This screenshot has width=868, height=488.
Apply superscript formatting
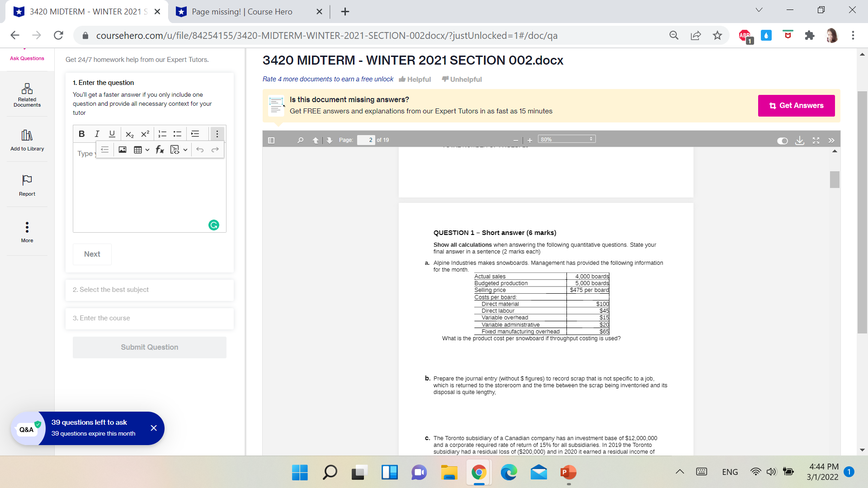click(x=145, y=134)
